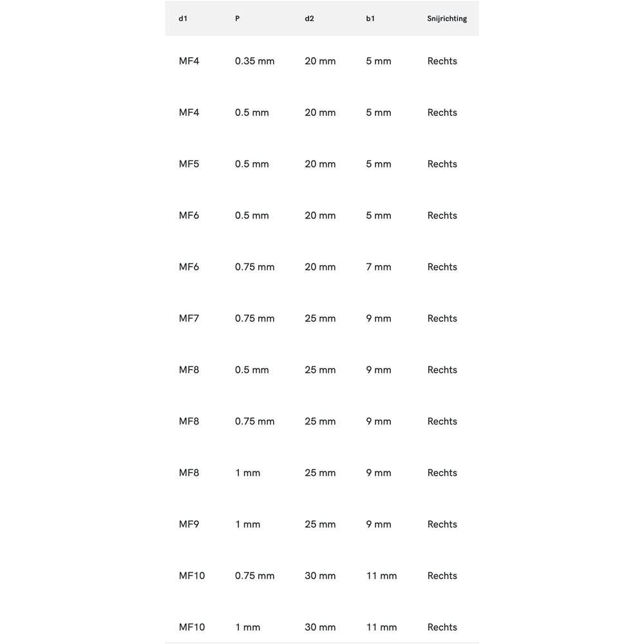Click the b1 column header
The image size is (644, 644).
click(370, 19)
